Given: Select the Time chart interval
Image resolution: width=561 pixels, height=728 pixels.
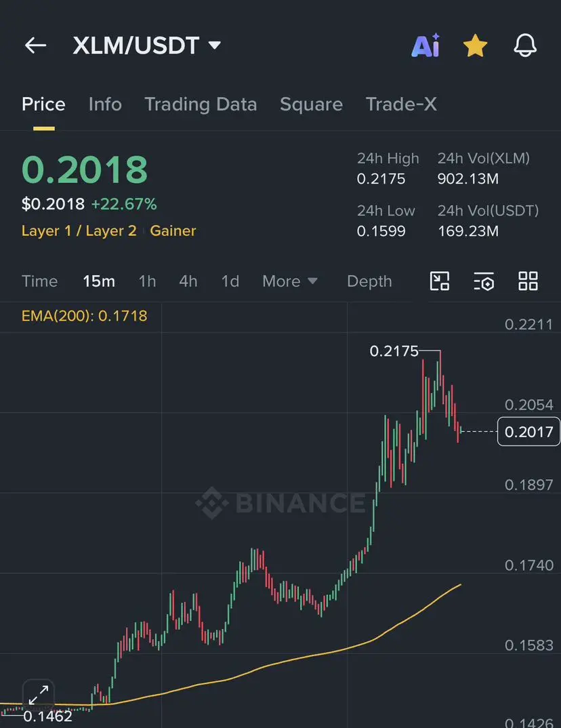Looking at the screenshot, I should pyautogui.click(x=40, y=281).
